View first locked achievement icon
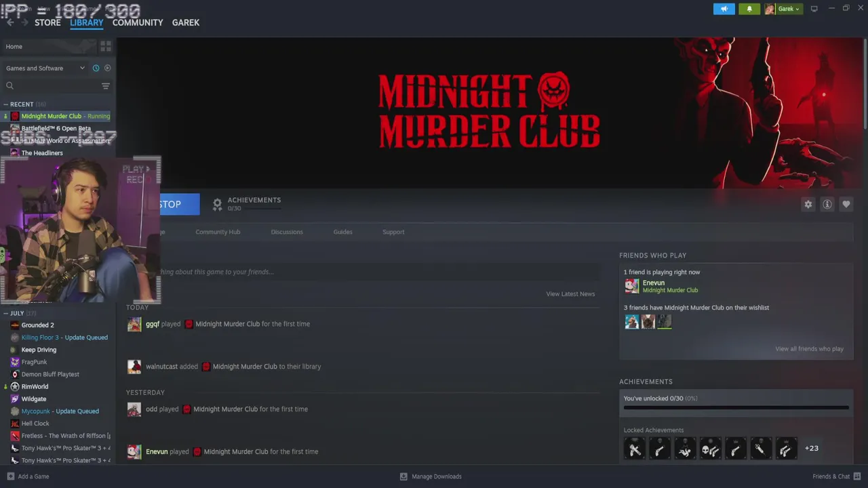 (635, 448)
